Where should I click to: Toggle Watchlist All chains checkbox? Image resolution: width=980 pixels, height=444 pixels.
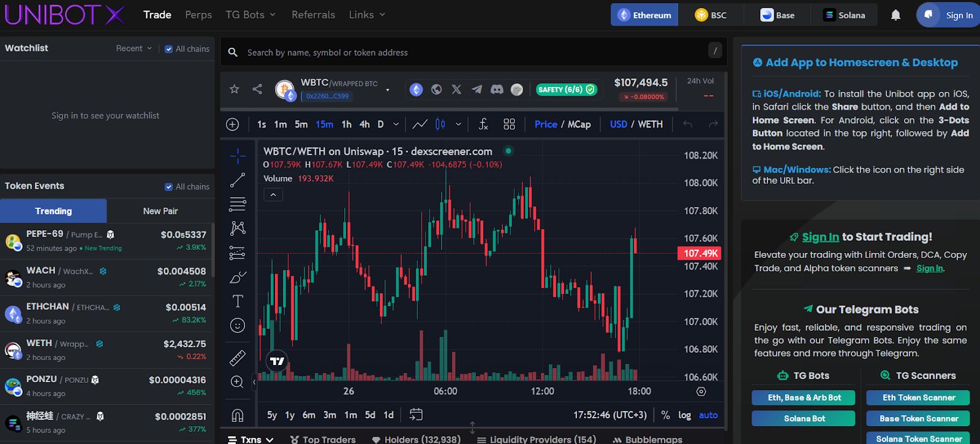pyautogui.click(x=168, y=49)
